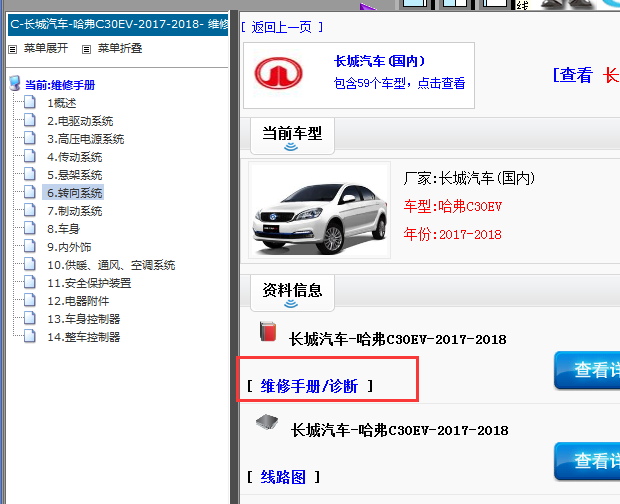This screenshot has height=504, width=620.
Task: Click the 车型:哈弗C30EV text
Action: pos(453,206)
